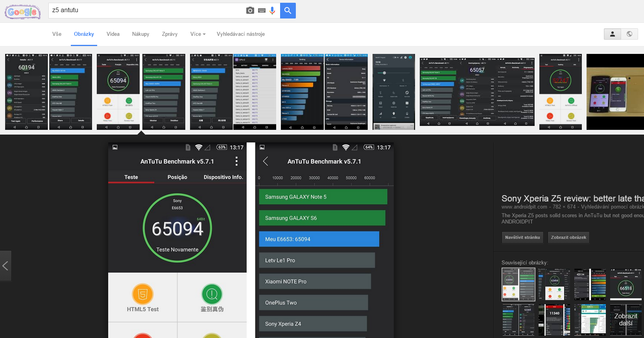Viewport: 644px width, 338px height.
Task: Click Teste tab in AnTuTu preview
Action: pyautogui.click(x=131, y=177)
